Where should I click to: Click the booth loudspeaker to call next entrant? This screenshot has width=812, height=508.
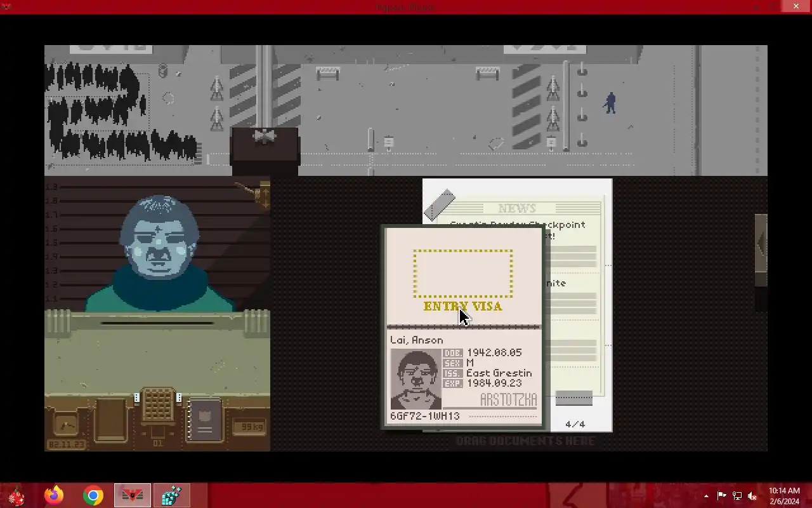click(x=265, y=137)
